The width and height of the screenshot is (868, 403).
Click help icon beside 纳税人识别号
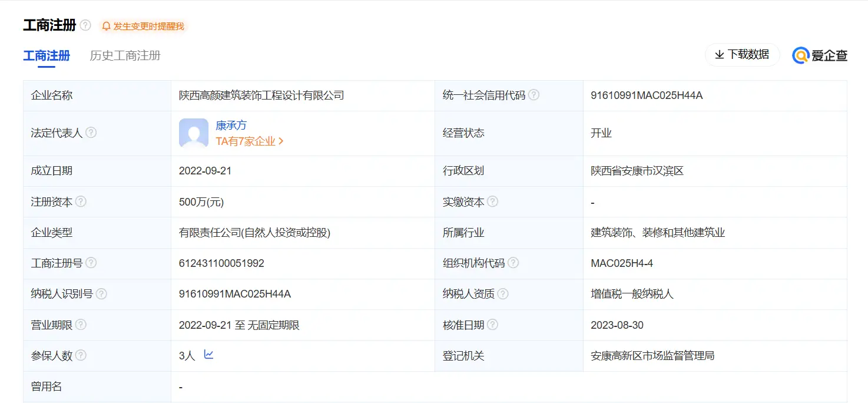click(x=101, y=293)
